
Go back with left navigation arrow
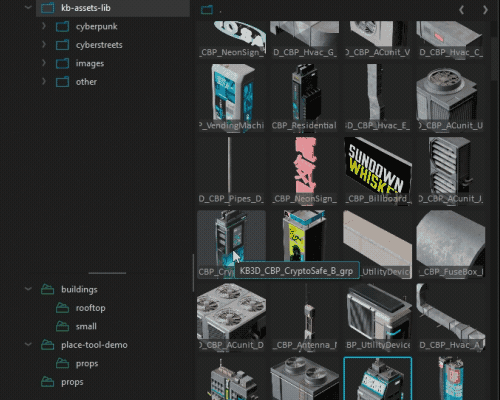click(x=462, y=10)
